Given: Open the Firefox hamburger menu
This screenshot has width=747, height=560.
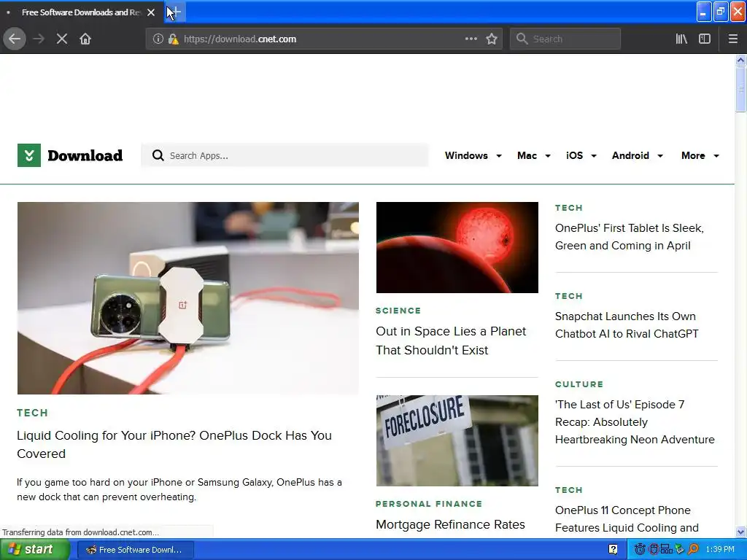Looking at the screenshot, I should coord(732,39).
